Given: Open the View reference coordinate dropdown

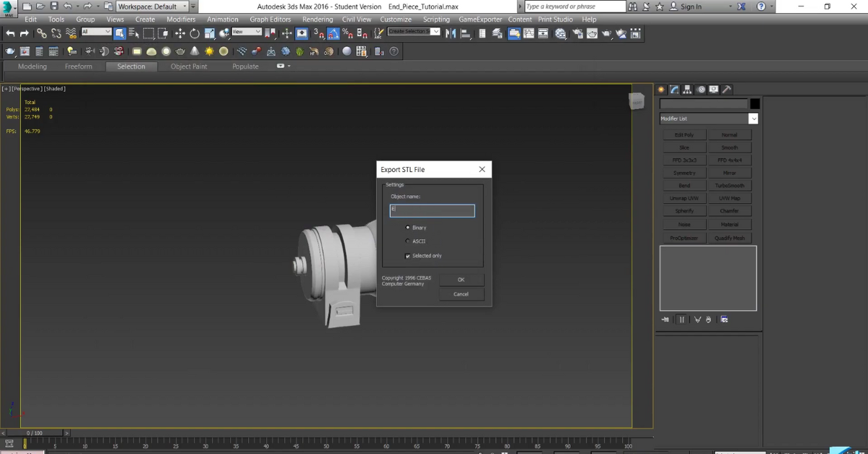Looking at the screenshot, I should coord(246,33).
